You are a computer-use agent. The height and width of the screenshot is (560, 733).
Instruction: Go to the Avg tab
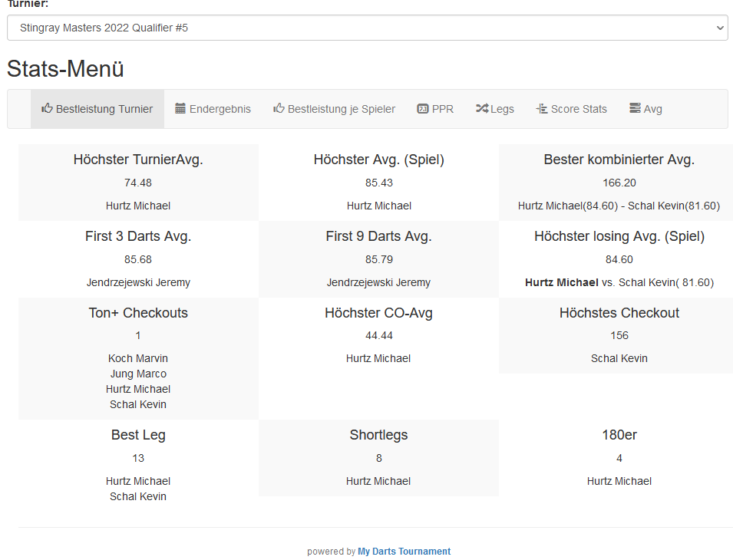click(x=652, y=109)
